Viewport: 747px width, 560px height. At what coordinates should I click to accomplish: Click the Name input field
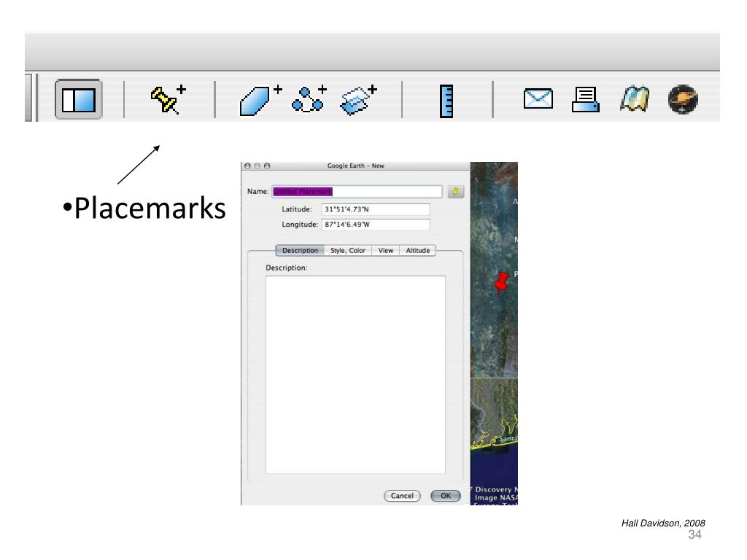(357, 192)
